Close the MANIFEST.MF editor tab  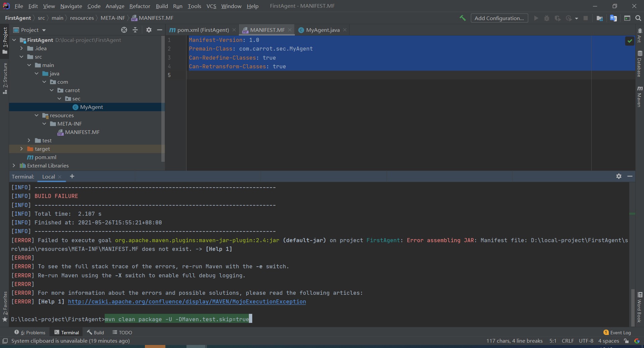(290, 30)
